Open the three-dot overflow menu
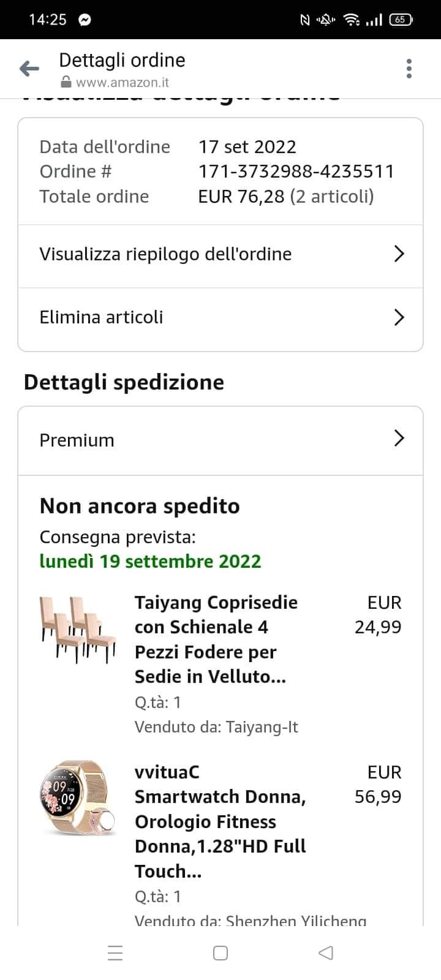Screen dimensions: 441x980 409,69
